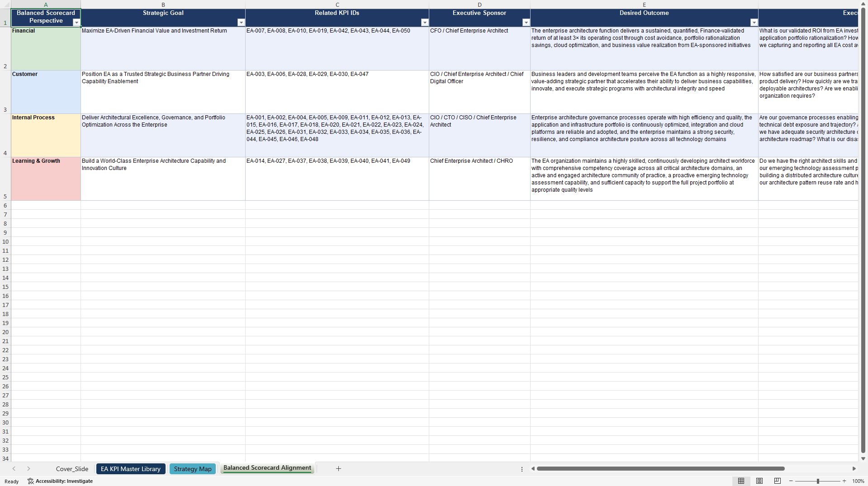Open sheet tab options three-dot menu
868x486 pixels.
[x=522, y=469]
